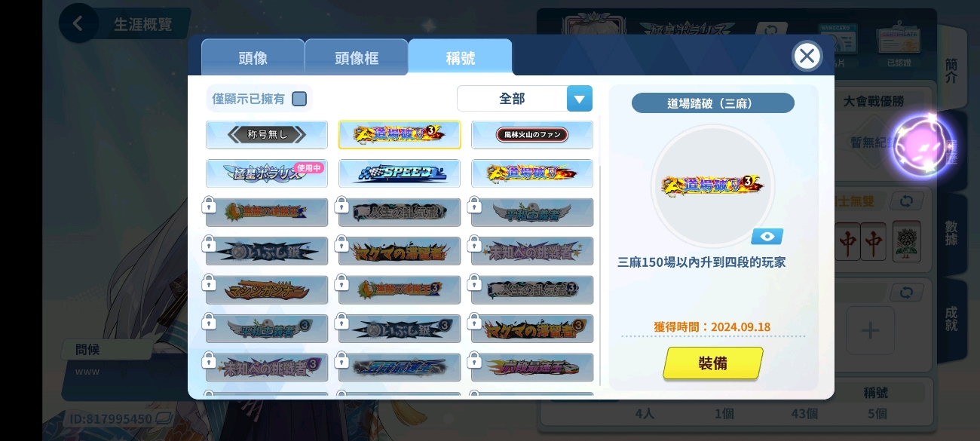Select the highlighted 道場破り 3 title badge
The width and height of the screenshot is (980, 441).
point(400,135)
